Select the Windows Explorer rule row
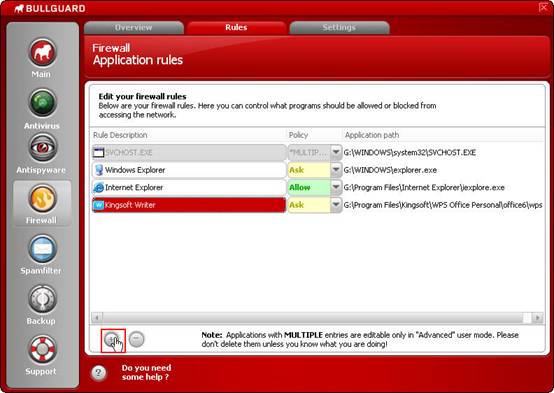 click(189, 170)
